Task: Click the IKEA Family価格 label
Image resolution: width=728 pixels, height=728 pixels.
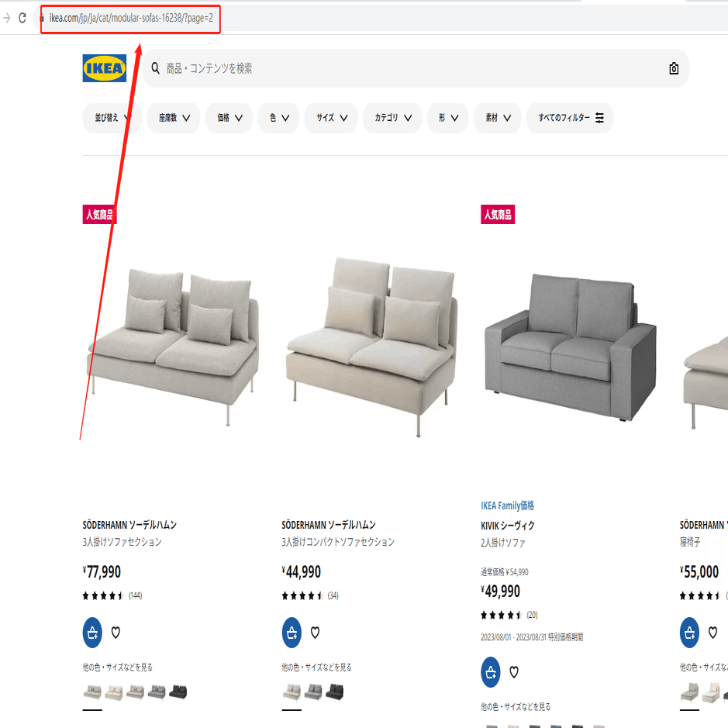Action: pyautogui.click(x=507, y=505)
